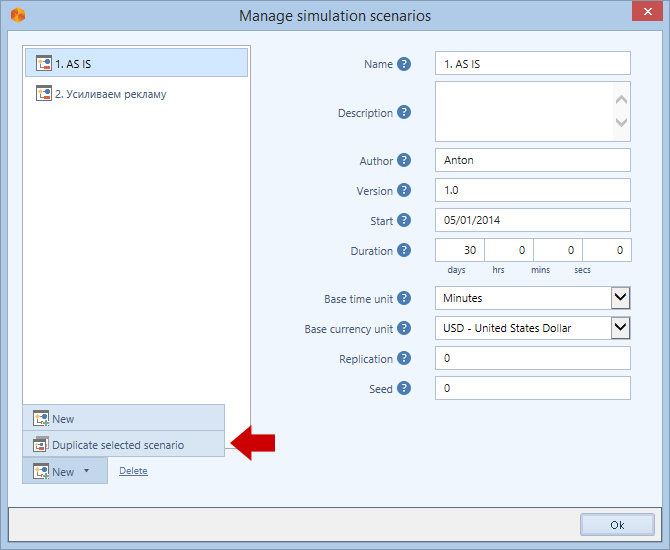This screenshot has height=550, width=670.
Task: Click the Seed input field
Action: point(533,388)
